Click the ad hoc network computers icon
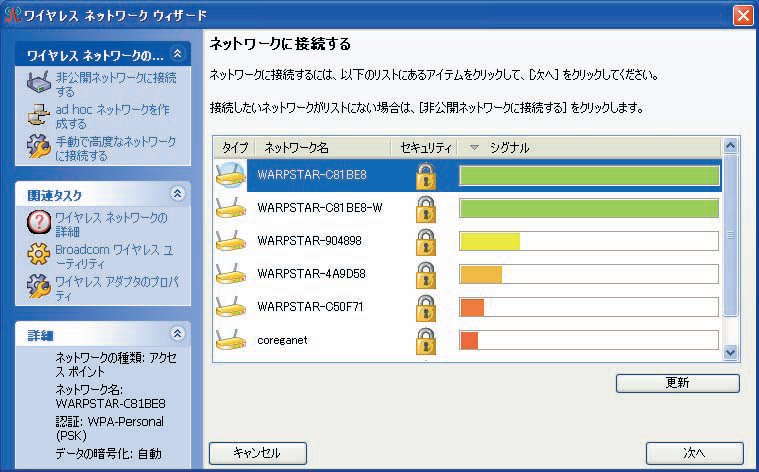759x472 pixels. [39, 115]
